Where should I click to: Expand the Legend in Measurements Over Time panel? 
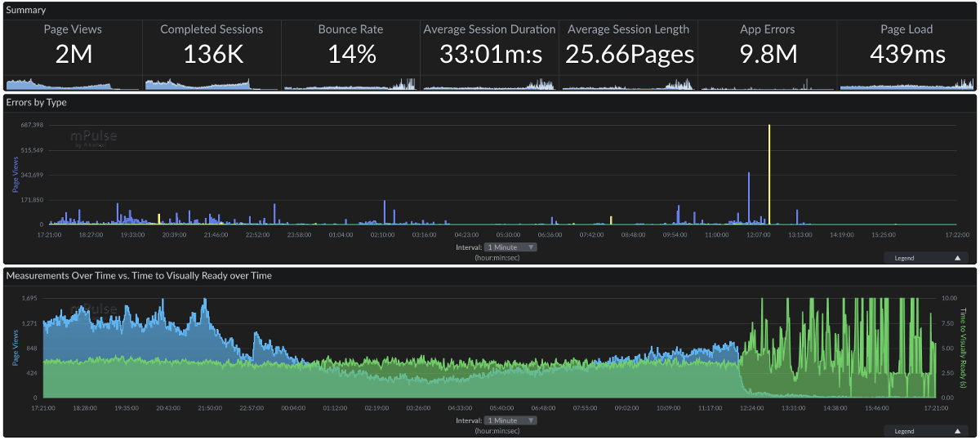[x=925, y=431]
